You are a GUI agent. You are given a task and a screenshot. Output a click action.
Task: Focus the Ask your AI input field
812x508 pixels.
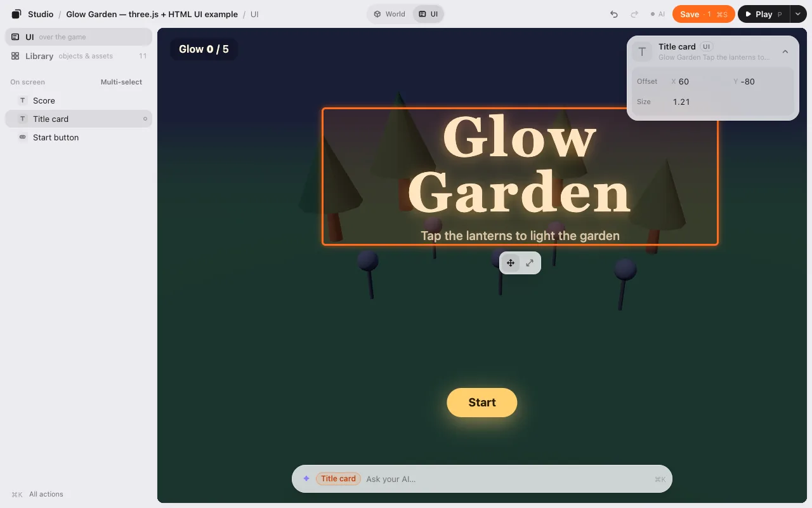pos(507,479)
